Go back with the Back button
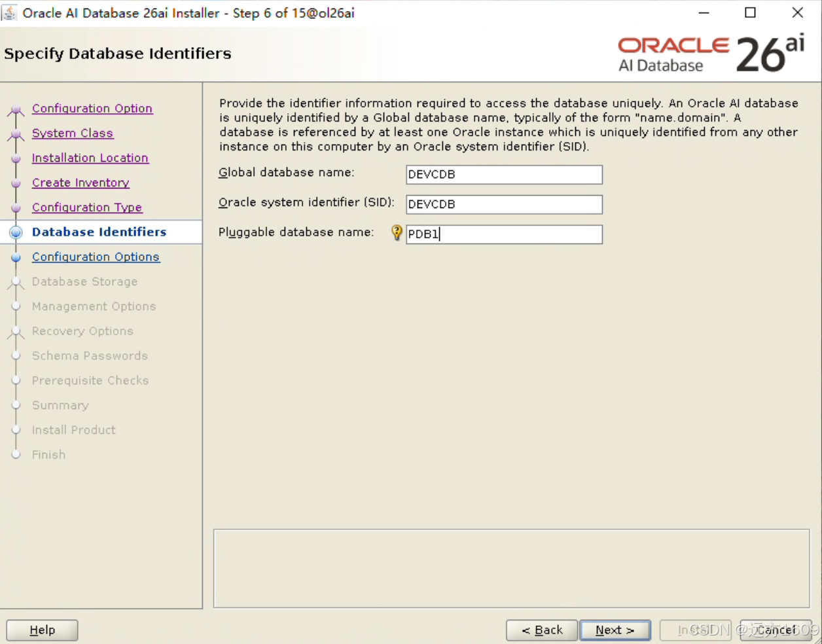The height and width of the screenshot is (644, 822). (542, 630)
